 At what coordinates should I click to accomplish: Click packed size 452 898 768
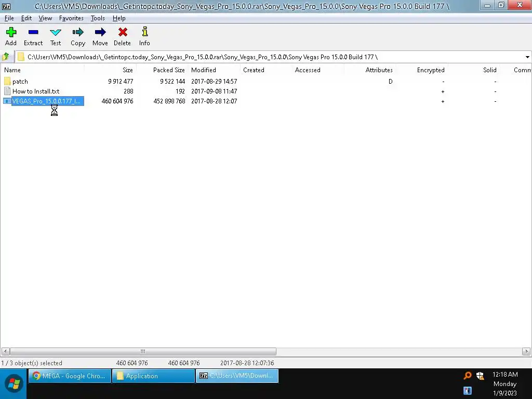[169, 101]
